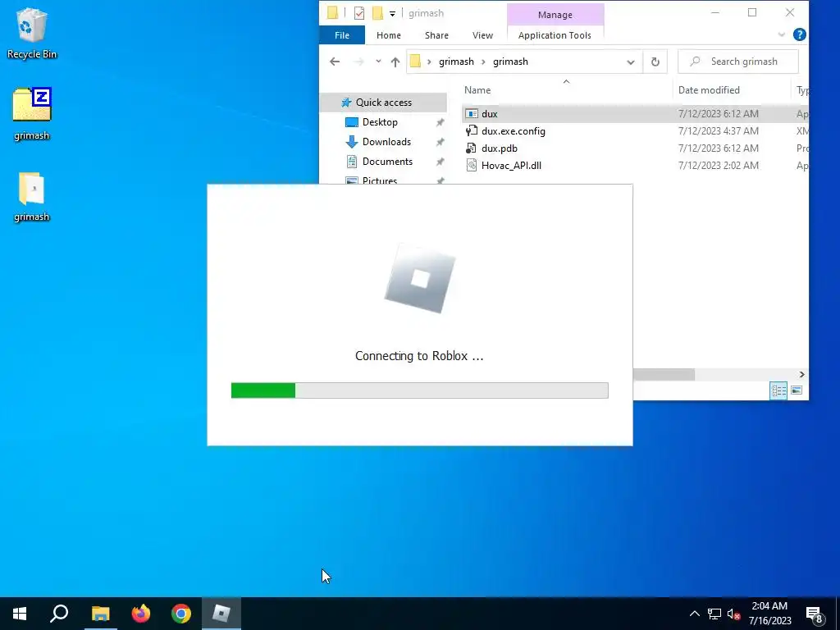Click muted volume tray icon
Viewport: 840px width, 630px height.
point(734,614)
